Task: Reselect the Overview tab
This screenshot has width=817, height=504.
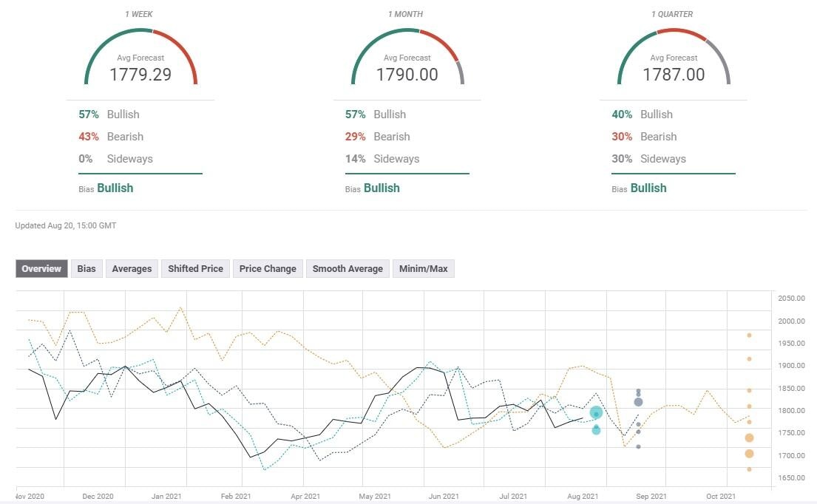Action: coord(41,268)
